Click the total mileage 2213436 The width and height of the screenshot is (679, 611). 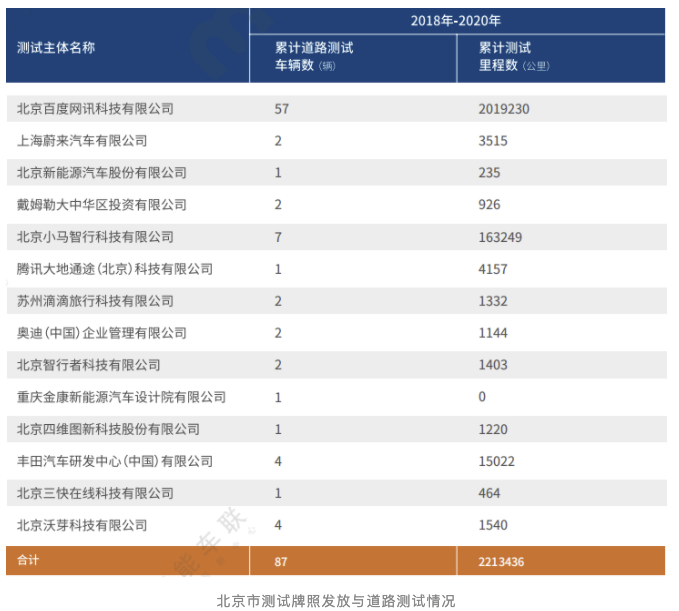(x=501, y=562)
